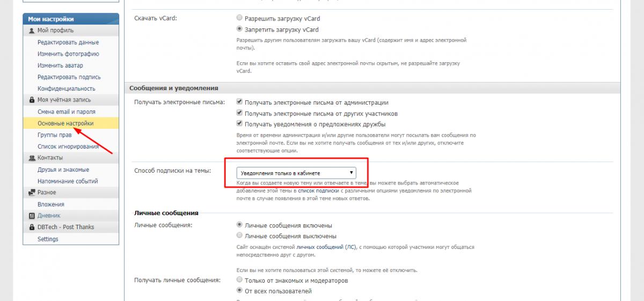Image resolution: width=644 pixels, height=301 pixels.
Task: Choose Только от знакомых и модераторов option
Action: click(239, 280)
